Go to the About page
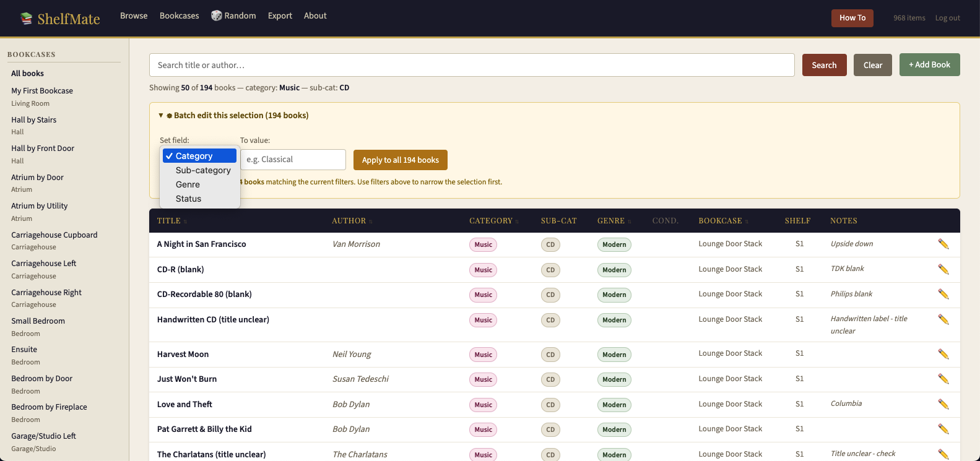 (x=315, y=15)
